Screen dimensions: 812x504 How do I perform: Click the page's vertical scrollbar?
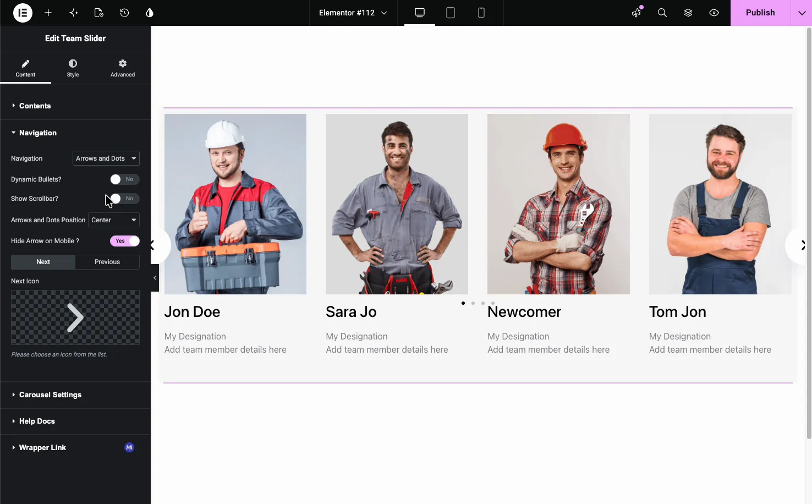(809, 234)
